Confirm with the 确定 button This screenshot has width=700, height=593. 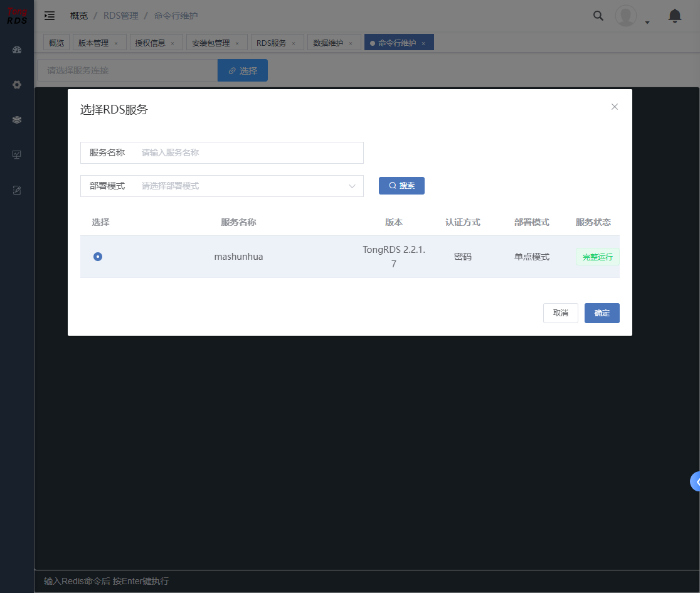(x=602, y=313)
